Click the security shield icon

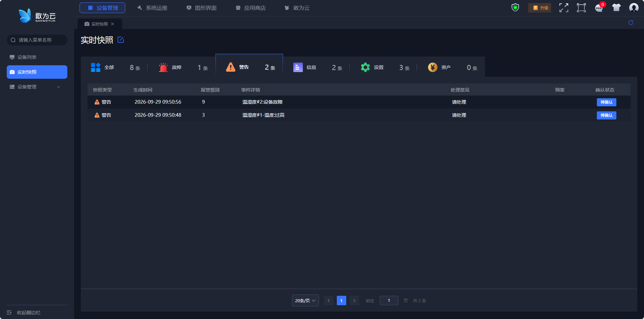[x=515, y=7]
